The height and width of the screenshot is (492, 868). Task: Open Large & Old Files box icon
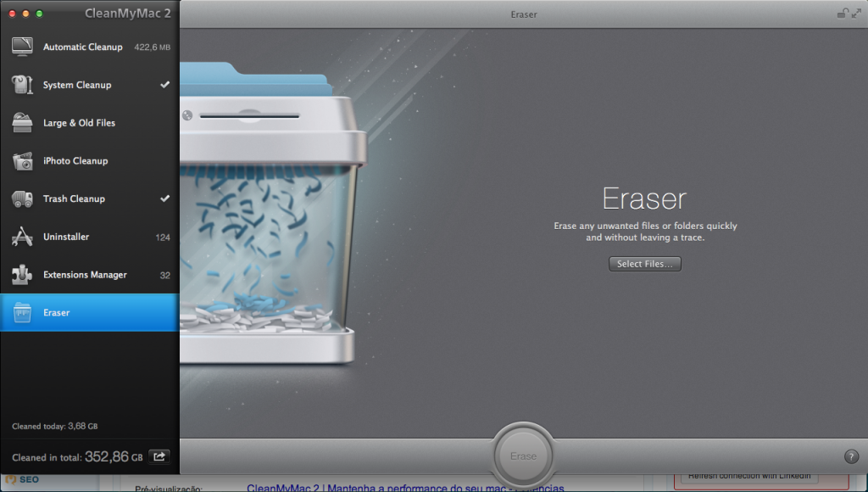click(x=22, y=122)
